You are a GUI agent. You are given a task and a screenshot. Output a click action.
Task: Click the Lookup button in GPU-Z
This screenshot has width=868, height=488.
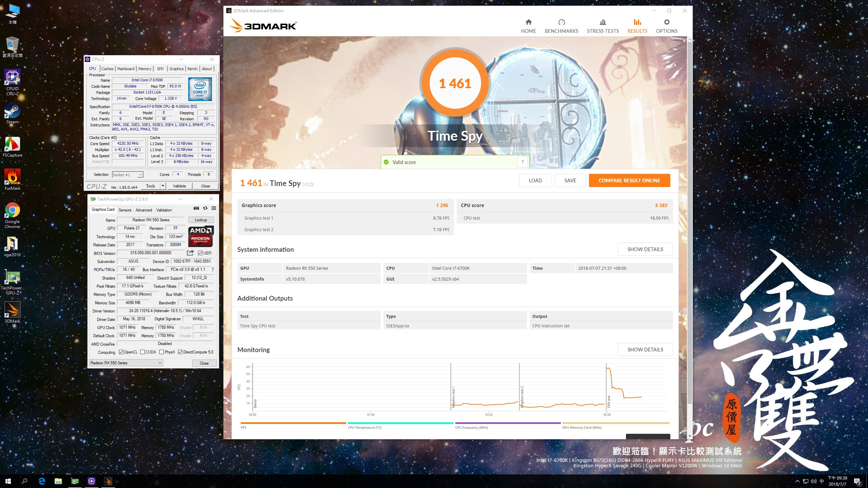point(201,220)
